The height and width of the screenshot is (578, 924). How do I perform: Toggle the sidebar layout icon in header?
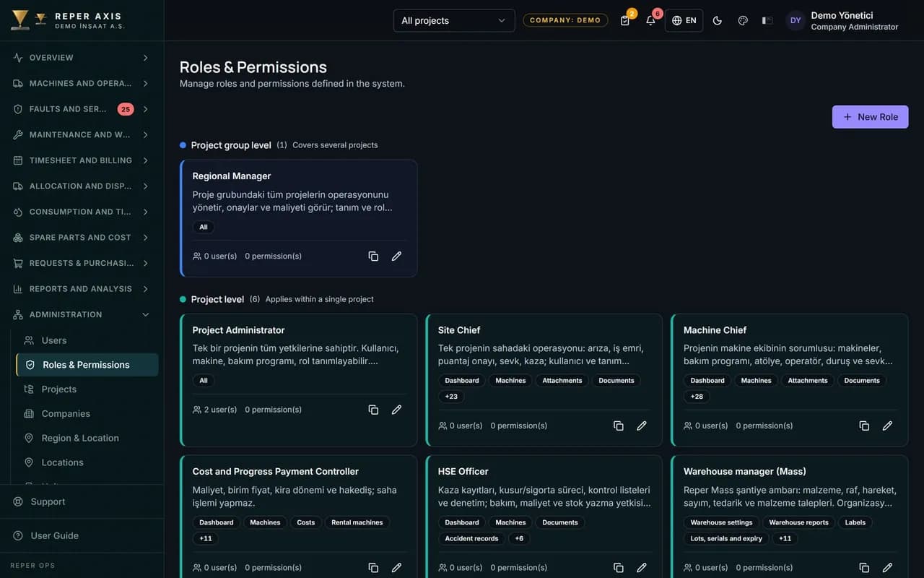767,20
